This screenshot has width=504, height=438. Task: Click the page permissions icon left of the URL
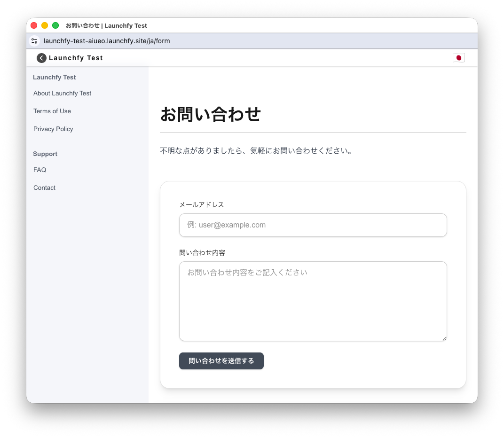tap(34, 41)
